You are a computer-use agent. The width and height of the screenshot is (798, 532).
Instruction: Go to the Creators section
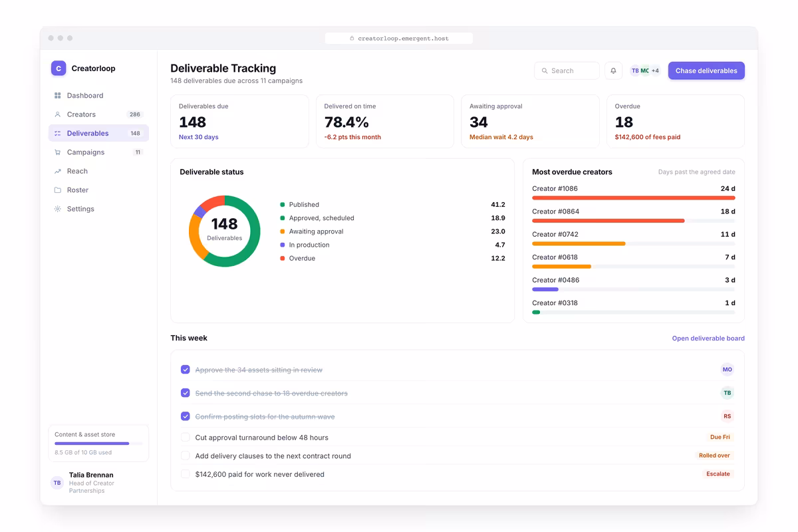coord(98,114)
